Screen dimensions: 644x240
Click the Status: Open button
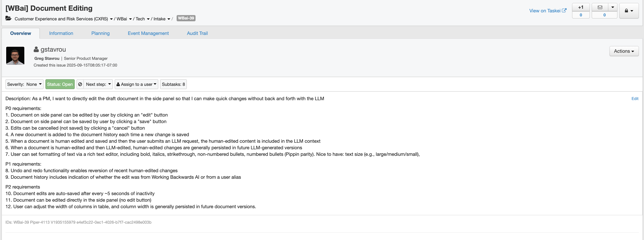pyautogui.click(x=60, y=84)
